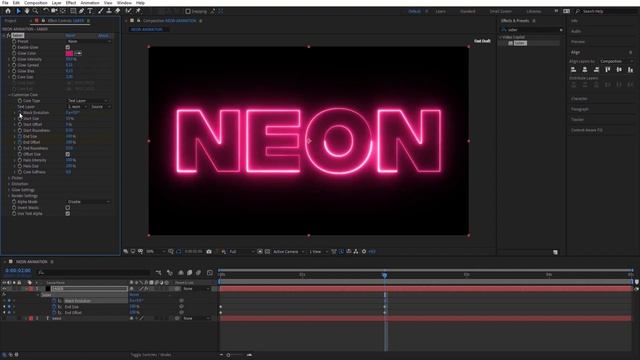Click the Home icon in the toolbar
This screenshot has height=360, width=640.
[x=8, y=11]
